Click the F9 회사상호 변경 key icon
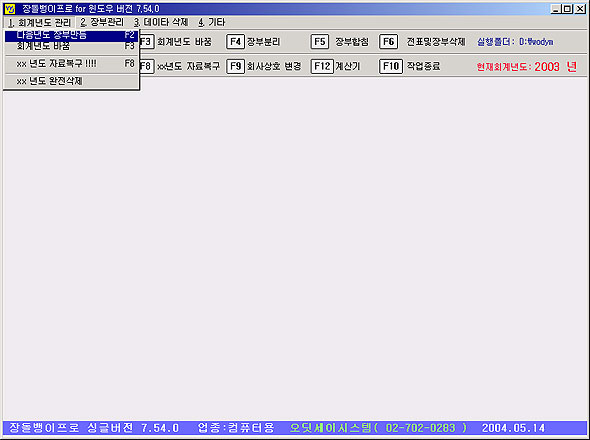590x440 pixels. (235, 66)
